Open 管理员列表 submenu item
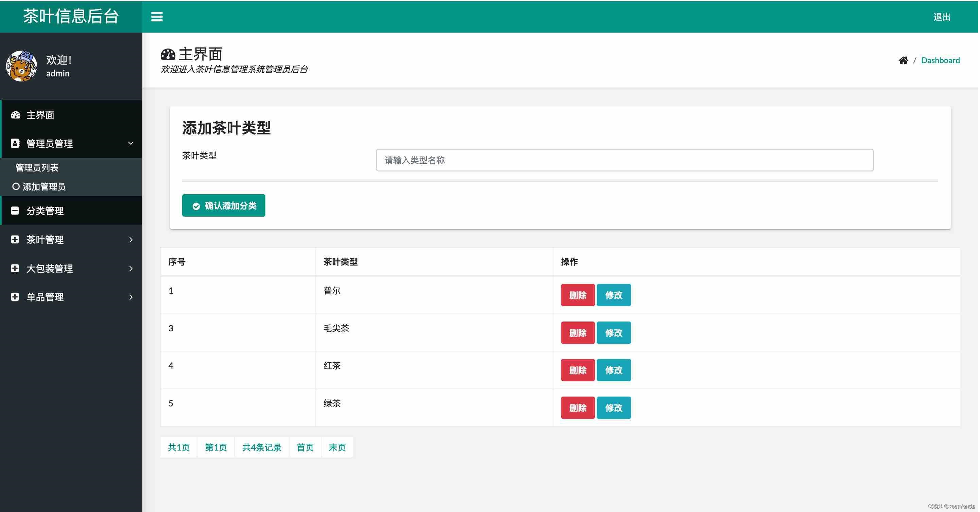980x512 pixels. pyautogui.click(x=37, y=167)
